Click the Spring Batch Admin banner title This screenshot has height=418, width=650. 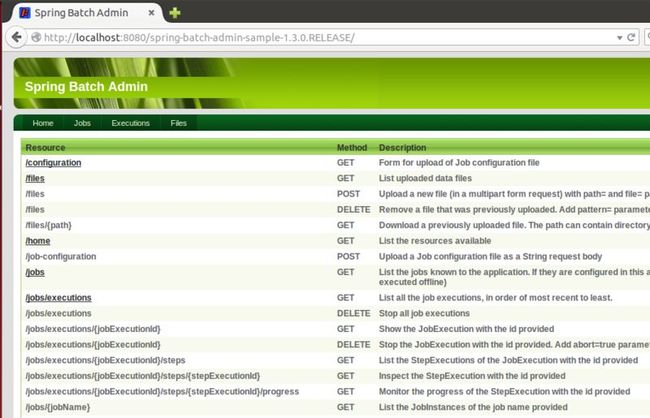[86, 86]
